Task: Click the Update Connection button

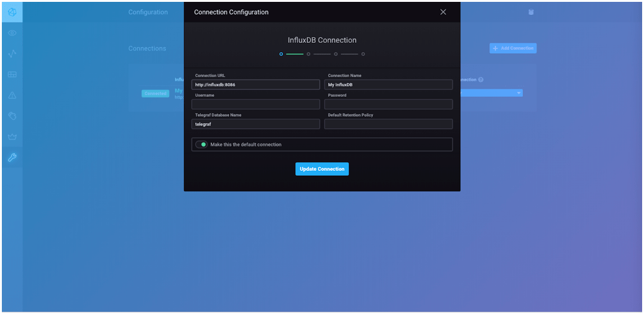Action: pyautogui.click(x=322, y=169)
